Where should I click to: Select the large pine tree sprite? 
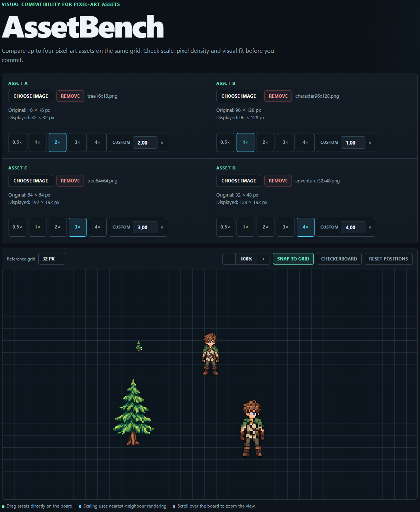coord(133,412)
